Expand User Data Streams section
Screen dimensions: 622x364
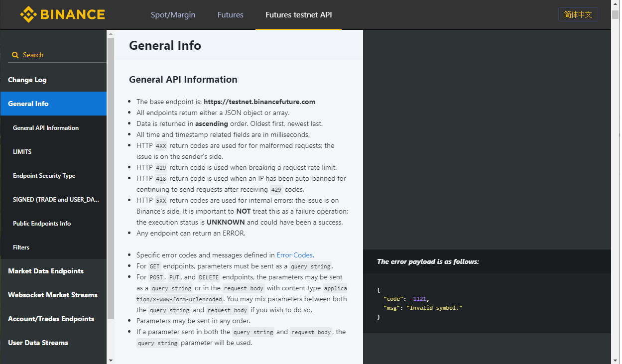point(38,343)
